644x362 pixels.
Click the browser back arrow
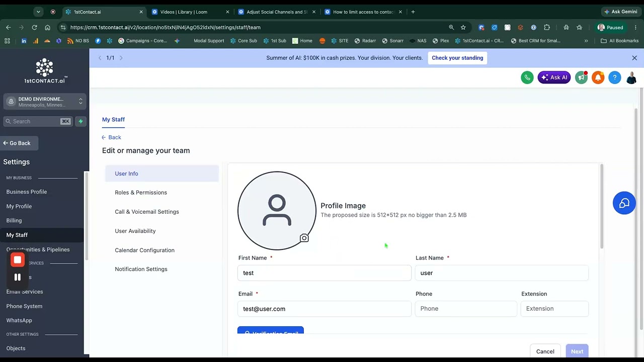pyautogui.click(x=8, y=28)
